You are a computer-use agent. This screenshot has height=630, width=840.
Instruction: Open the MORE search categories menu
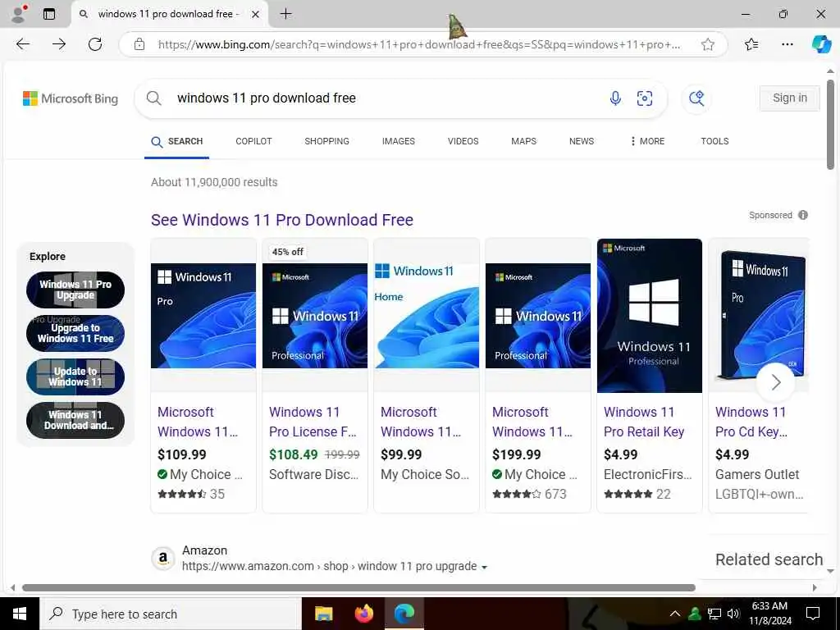[647, 141]
